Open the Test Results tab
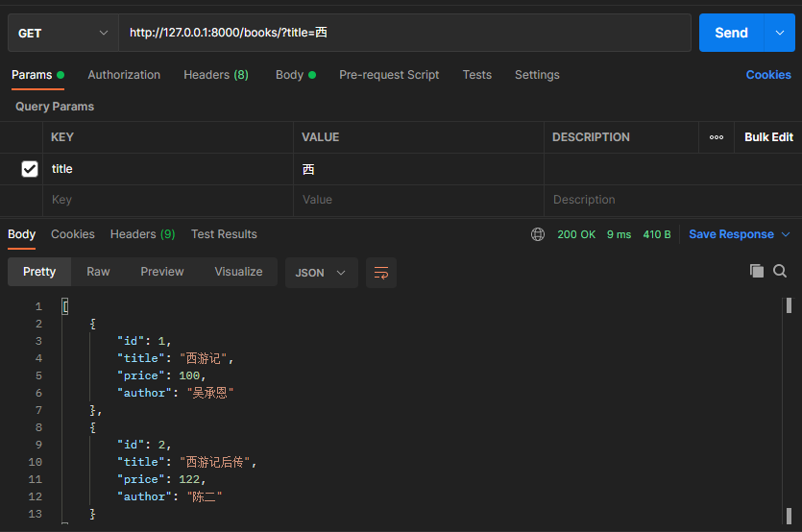The image size is (802, 532). pos(224,234)
